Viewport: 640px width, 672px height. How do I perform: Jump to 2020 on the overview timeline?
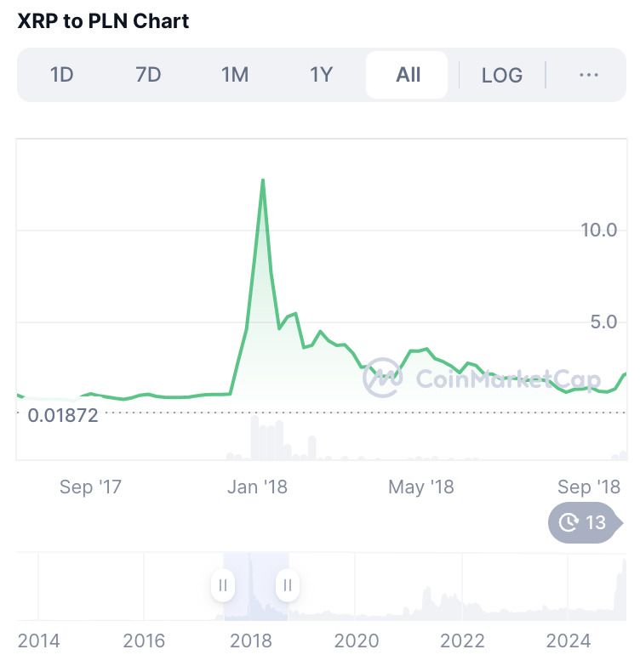[x=357, y=641]
